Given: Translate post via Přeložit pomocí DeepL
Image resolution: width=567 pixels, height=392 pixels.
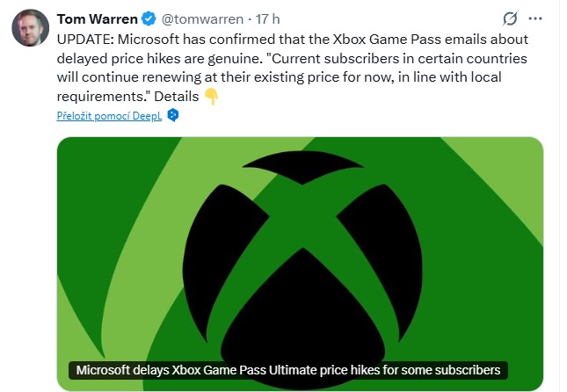Looking at the screenshot, I should click(x=109, y=115).
